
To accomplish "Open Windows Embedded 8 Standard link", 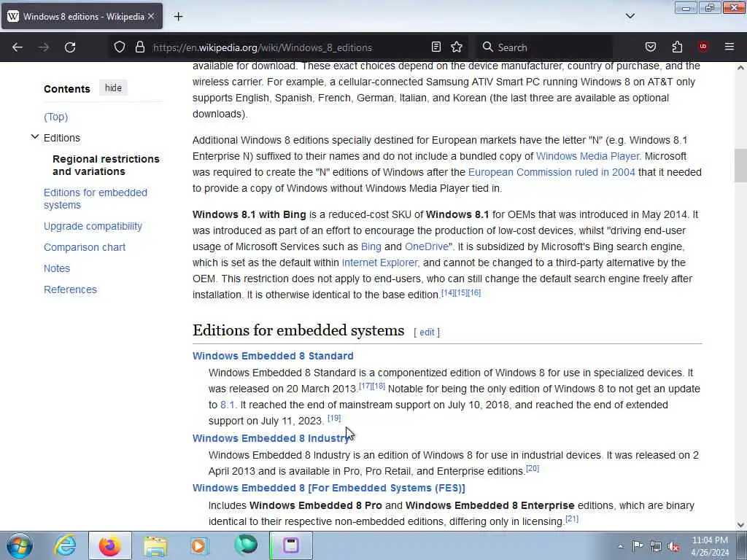I will (x=273, y=356).
